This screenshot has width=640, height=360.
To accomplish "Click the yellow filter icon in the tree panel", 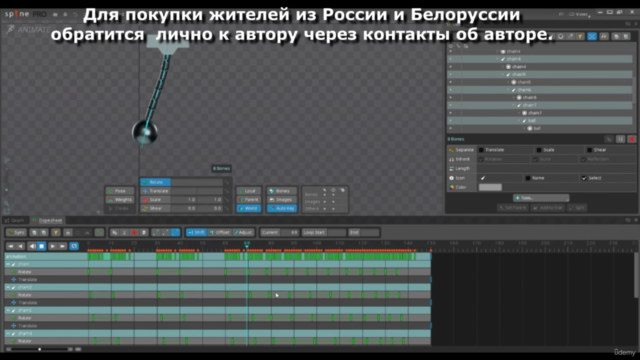I will [580, 37].
